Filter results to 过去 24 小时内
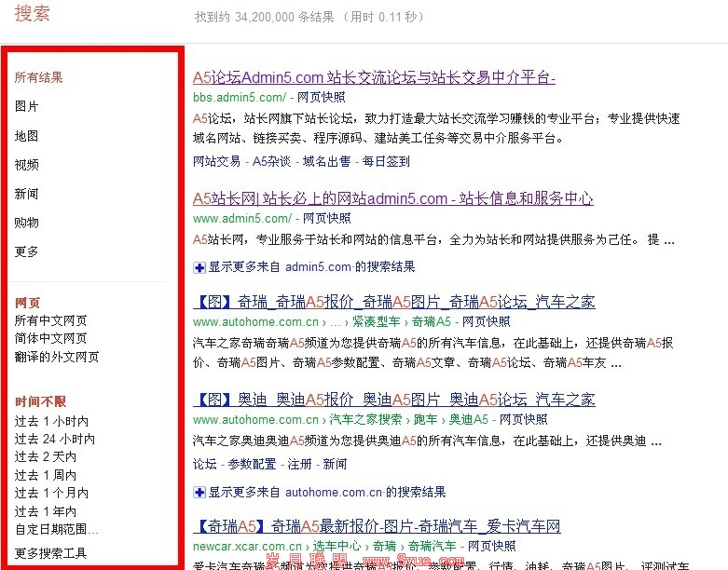The height and width of the screenshot is (570, 728). pyautogui.click(x=55, y=439)
